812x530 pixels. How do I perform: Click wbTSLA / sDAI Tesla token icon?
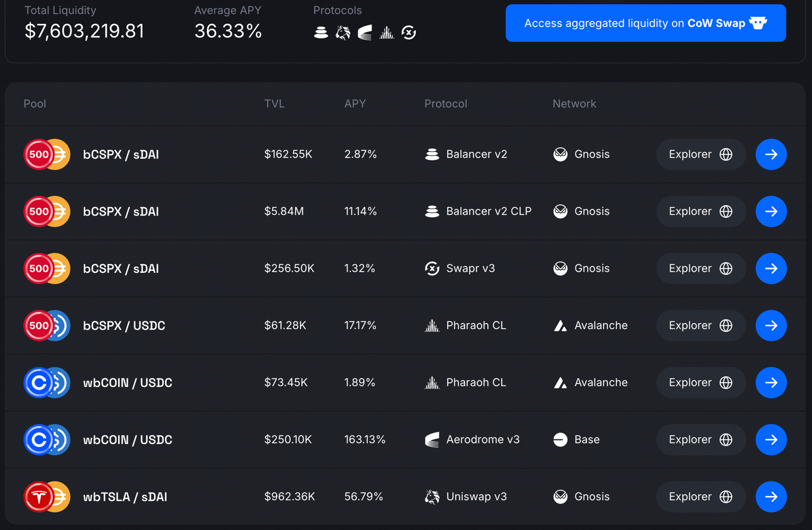(38, 496)
